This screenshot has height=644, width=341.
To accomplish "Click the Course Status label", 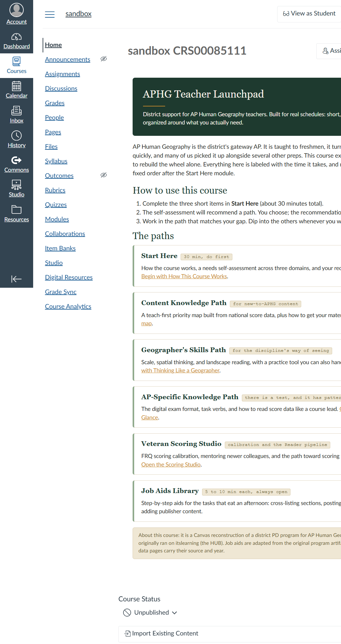I will [x=139, y=599].
